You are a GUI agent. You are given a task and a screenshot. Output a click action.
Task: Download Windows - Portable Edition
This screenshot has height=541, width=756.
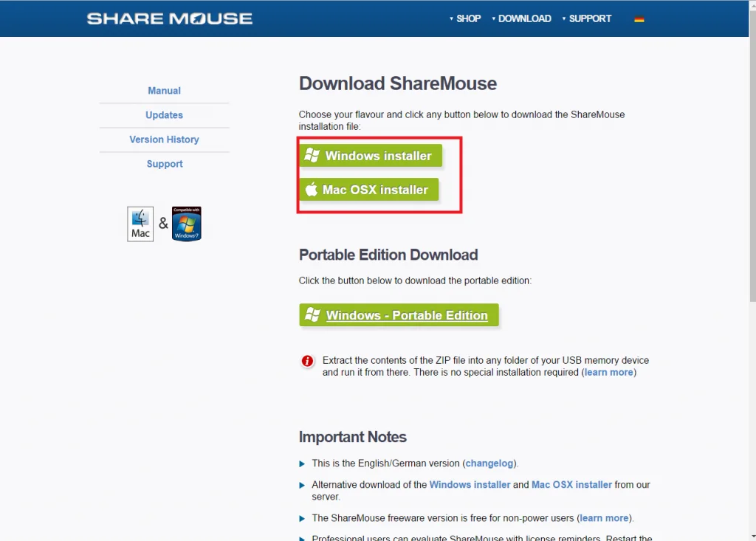(407, 315)
